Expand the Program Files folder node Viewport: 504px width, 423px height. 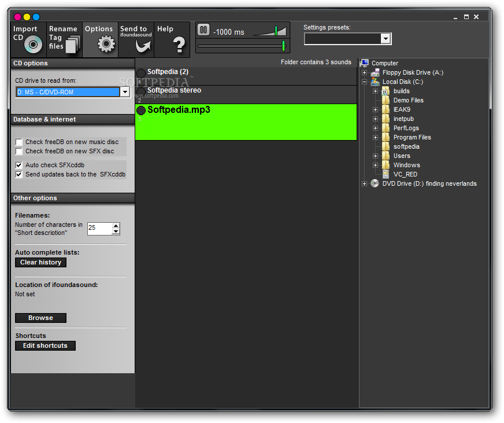[x=375, y=137]
